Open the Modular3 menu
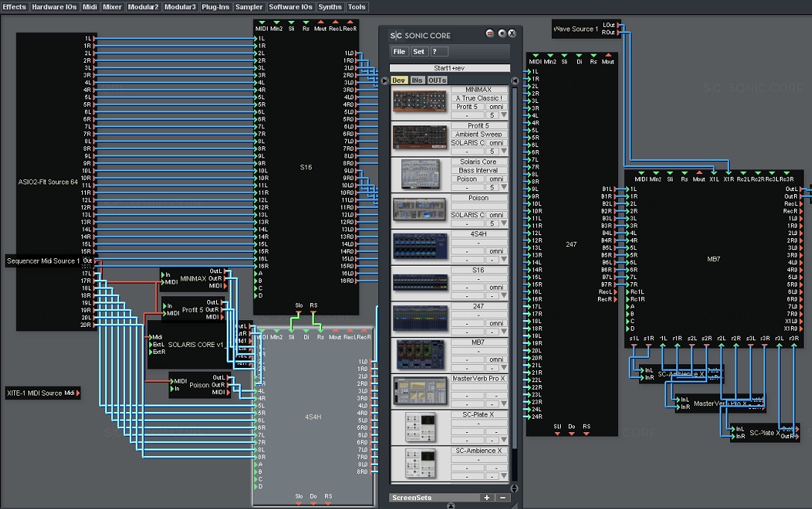The image size is (812, 509). pyautogui.click(x=180, y=7)
